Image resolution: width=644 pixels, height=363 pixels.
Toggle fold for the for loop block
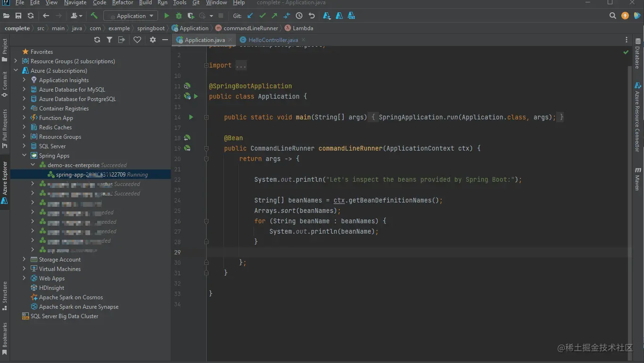click(207, 221)
